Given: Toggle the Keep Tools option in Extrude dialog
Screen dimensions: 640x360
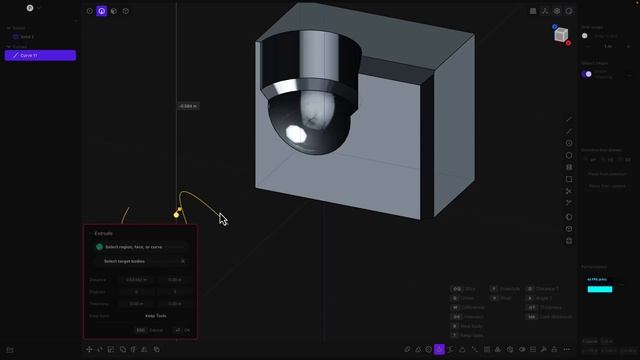Looking at the screenshot, I should coord(156,316).
